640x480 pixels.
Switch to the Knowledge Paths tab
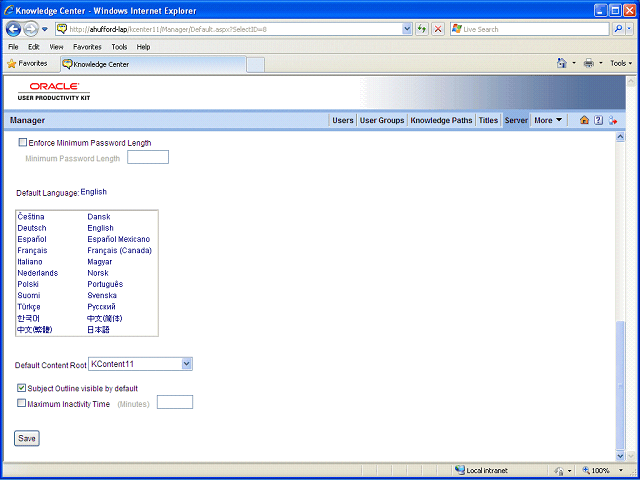(441, 120)
